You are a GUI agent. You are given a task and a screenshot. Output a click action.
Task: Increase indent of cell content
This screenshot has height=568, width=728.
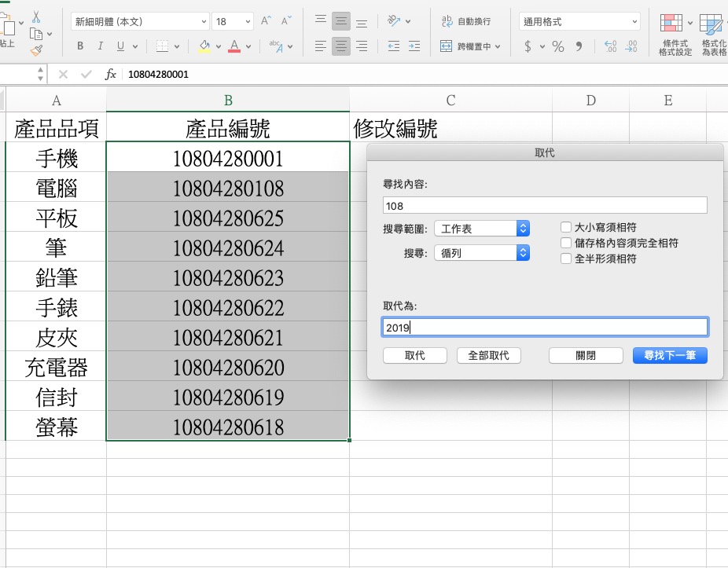pyautogui.click(x=414, y=46)
